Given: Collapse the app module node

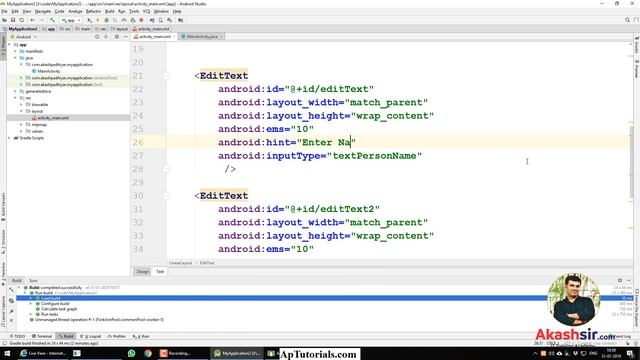Looking at the screenshot, I should pyautogui.click(x=9, y=44).
